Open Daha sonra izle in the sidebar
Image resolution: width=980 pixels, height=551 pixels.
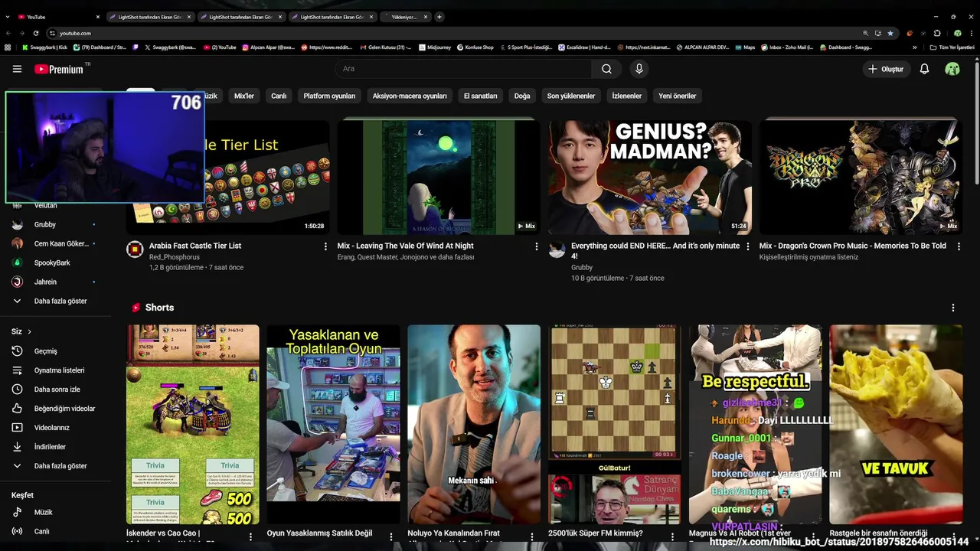pyautogui.click(x=55, y=390)
